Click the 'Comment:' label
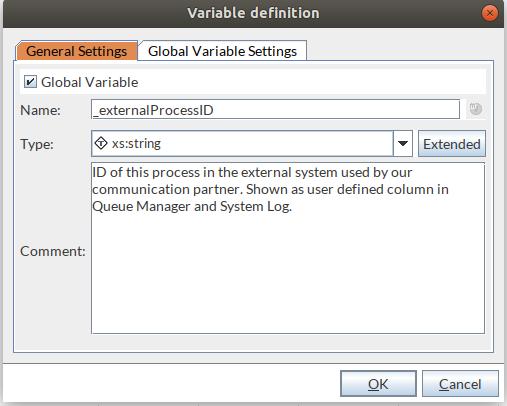The image size is (507, 406). (53, 251)
